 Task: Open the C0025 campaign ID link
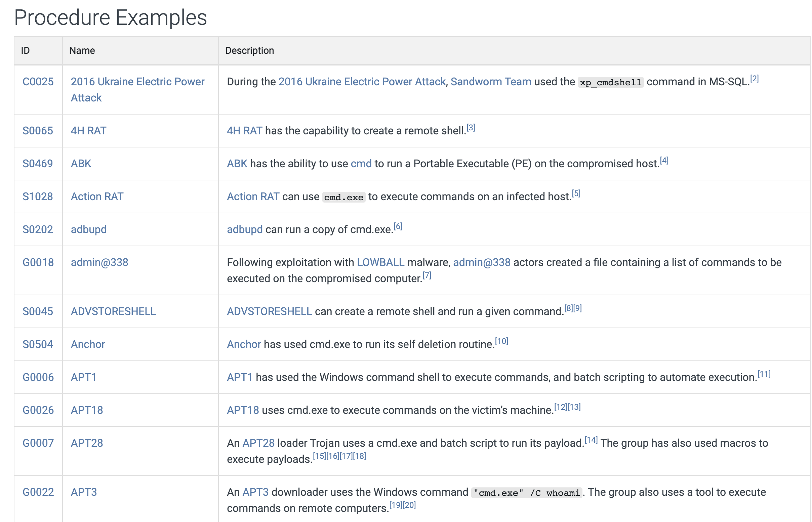pyautogui.click(x=38, y=82)
